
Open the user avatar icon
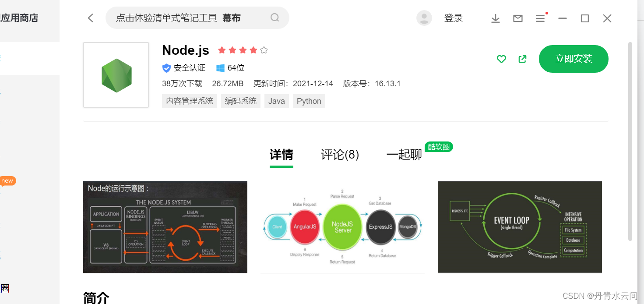pos(424,18)
